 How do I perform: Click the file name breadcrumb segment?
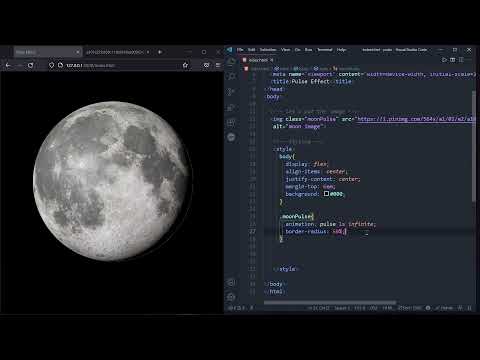(x=257, y=69)
